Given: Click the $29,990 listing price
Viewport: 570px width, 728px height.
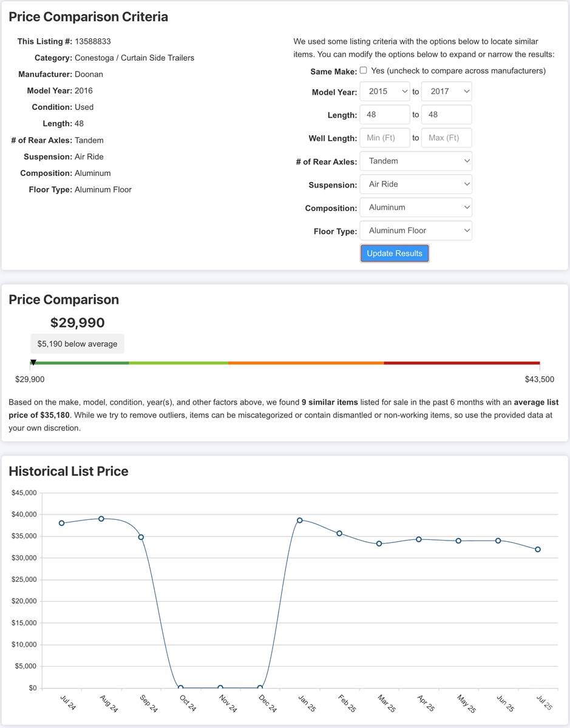Looking at the screenshot, I should (78, 323).
